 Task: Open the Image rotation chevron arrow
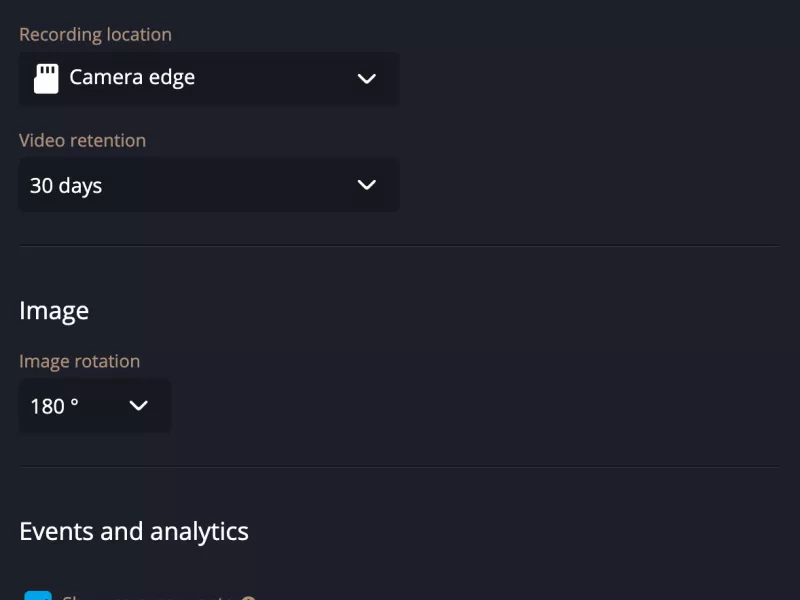point(139,405)
